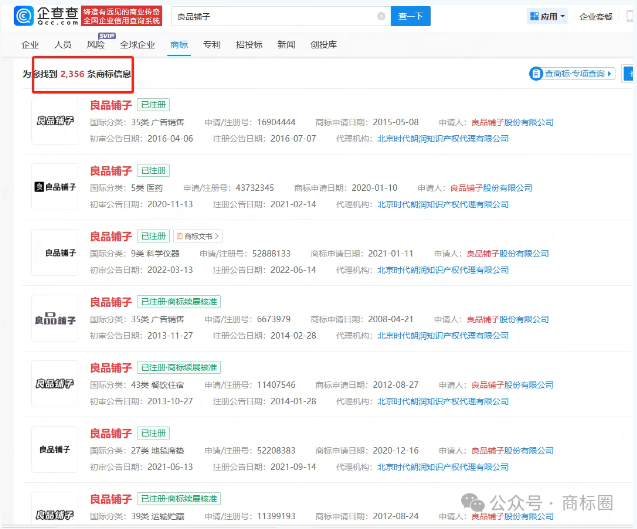Switch to the 专利 tab
Image resolution: width=637 pixels, height=529 pixels.
(211, 45)
